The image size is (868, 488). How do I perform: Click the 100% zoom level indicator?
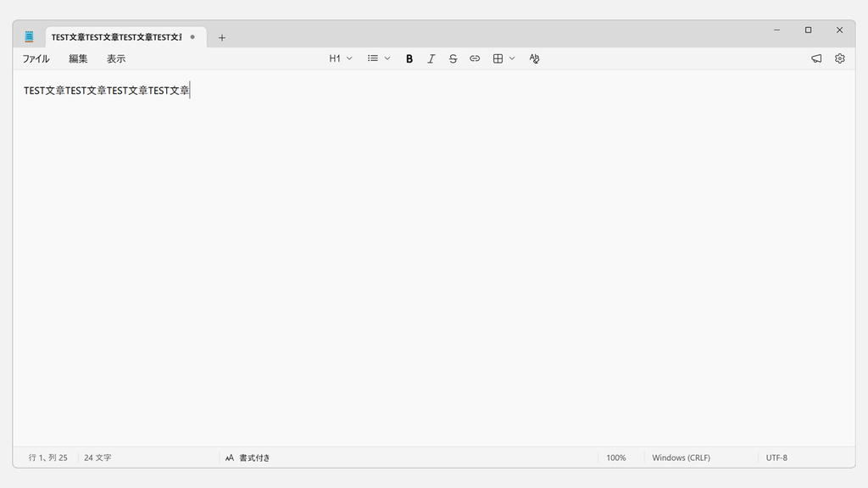pyautogui.click(x=616, y=457)
